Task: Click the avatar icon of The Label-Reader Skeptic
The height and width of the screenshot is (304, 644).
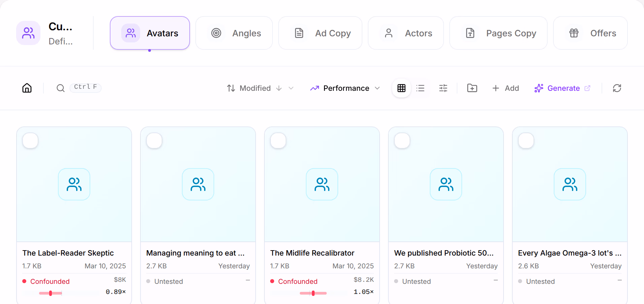Action: click(74, 184)
